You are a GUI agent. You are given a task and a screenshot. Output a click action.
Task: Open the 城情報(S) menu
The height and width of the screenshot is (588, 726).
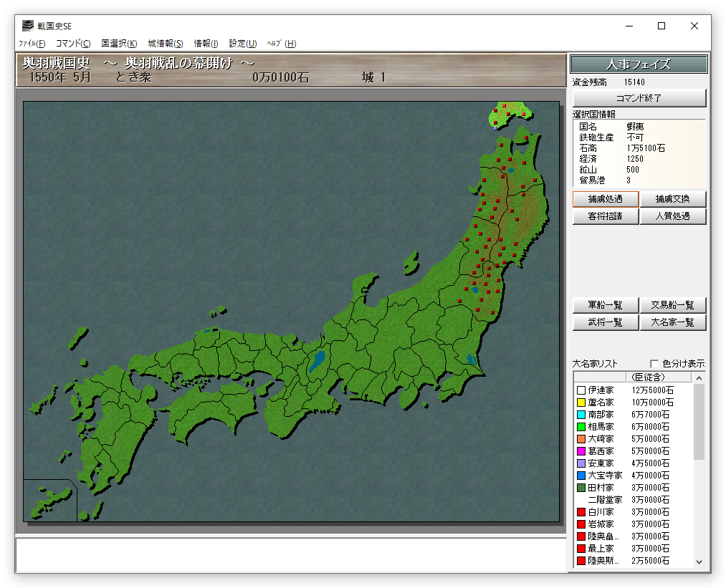[x=166, y=44]
